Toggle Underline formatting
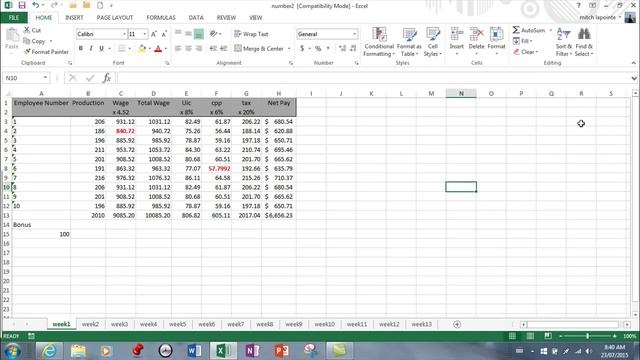 (101, 49)
